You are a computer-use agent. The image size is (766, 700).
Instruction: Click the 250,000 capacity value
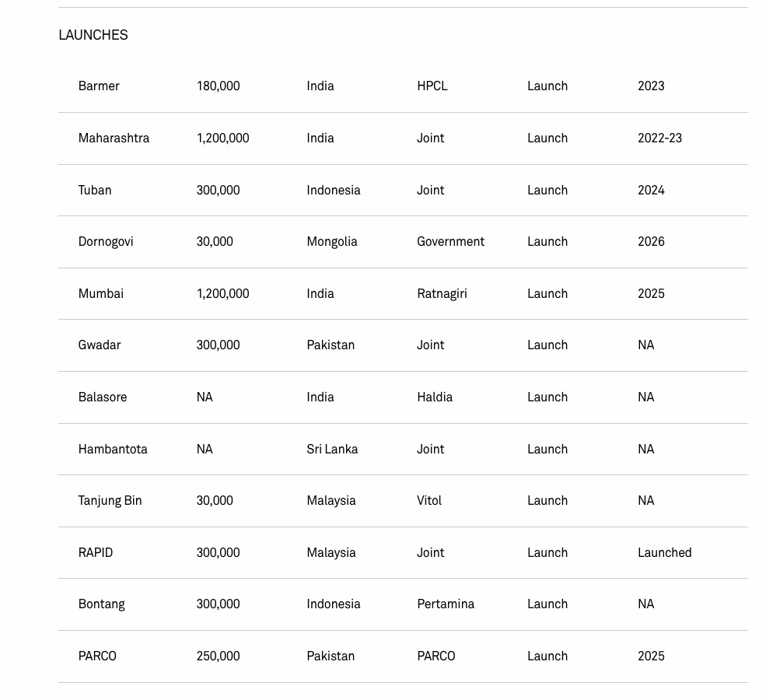coord(219,656)
